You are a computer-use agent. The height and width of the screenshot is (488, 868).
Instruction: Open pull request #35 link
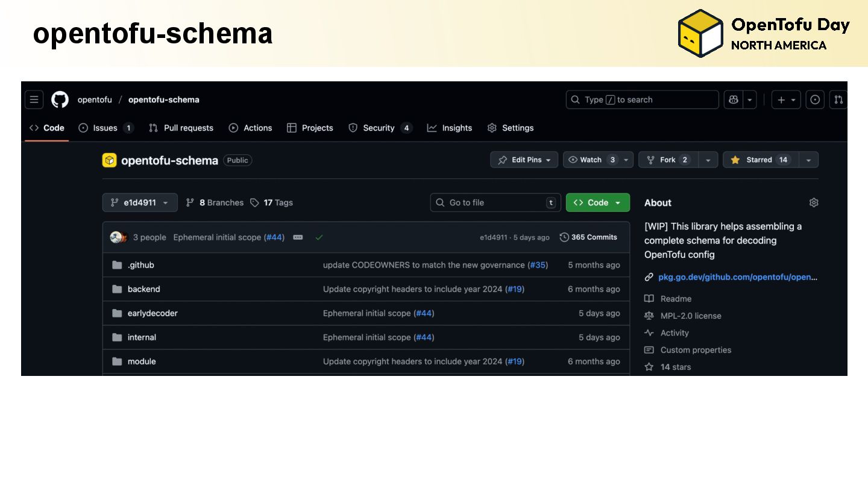pos(538,265)
